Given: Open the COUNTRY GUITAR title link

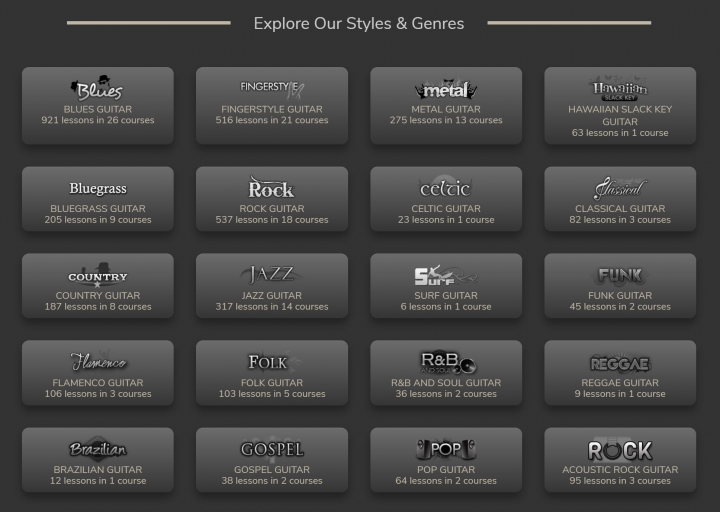Looking at the screenshot, I should coord(98,296).
